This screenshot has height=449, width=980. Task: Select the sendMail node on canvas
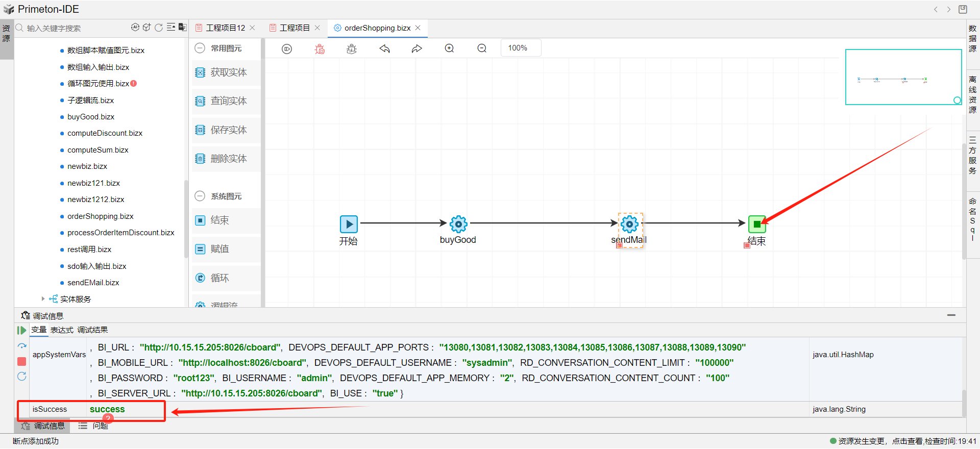629,224
